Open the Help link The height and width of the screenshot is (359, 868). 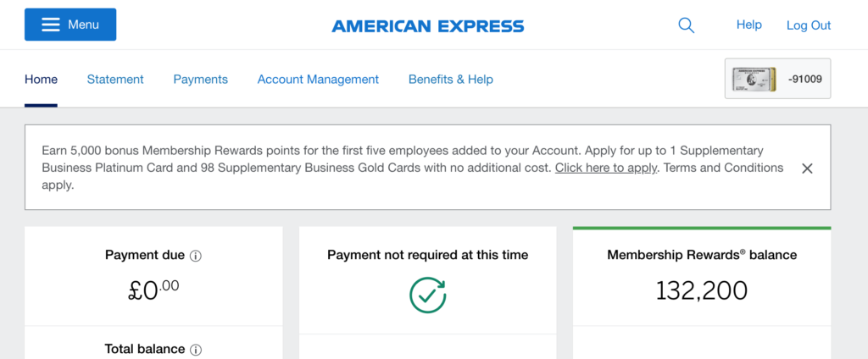(x=748, y=25)
